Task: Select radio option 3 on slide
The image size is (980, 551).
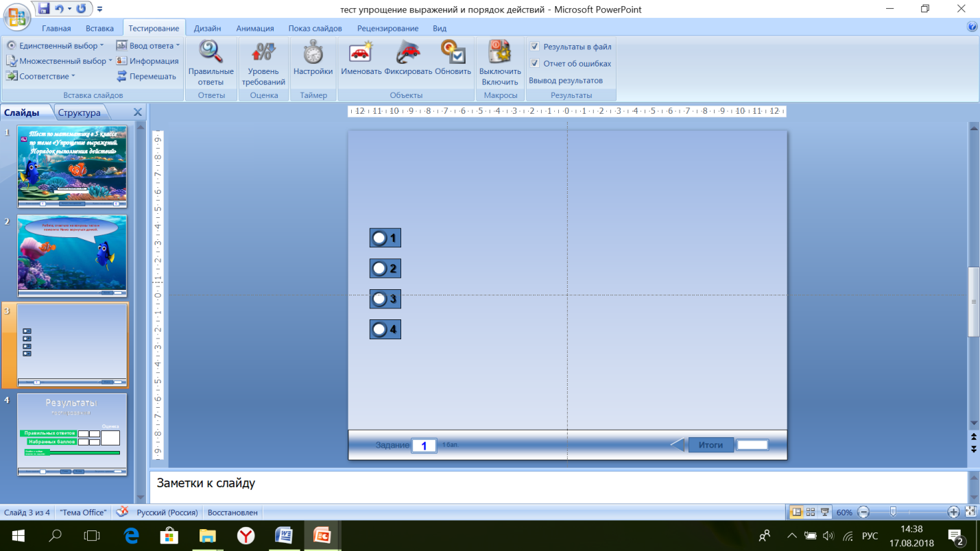Action: tap(379, 299)
